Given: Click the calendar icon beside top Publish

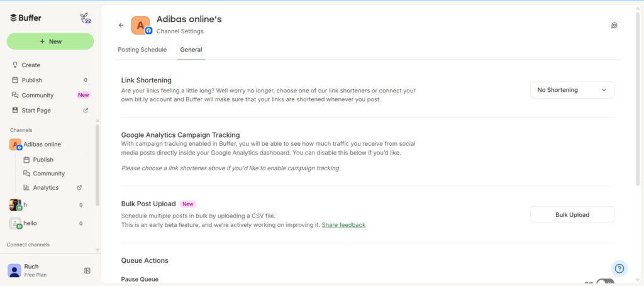Looking at the screenshot, I should tap(15, 80).
